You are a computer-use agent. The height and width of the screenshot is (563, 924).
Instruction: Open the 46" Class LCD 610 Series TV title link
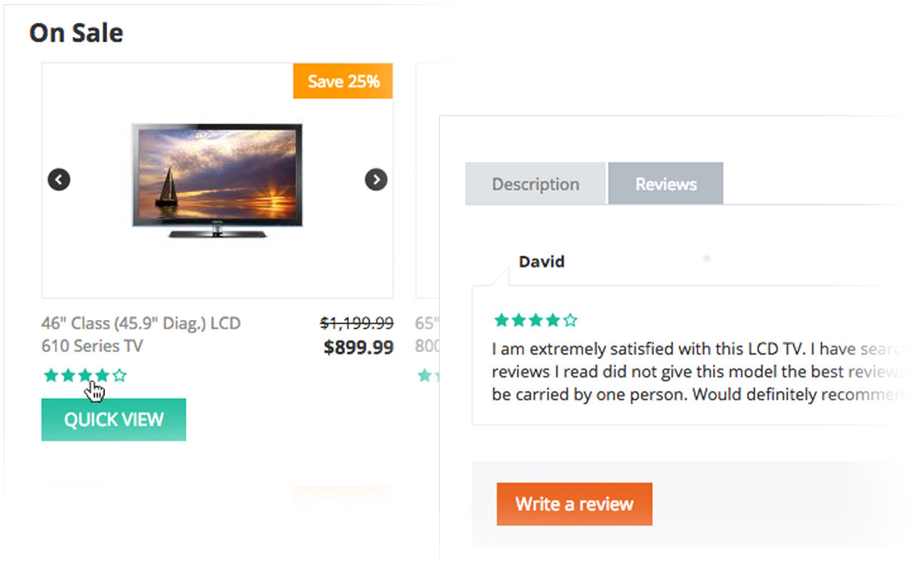(141, 334)
